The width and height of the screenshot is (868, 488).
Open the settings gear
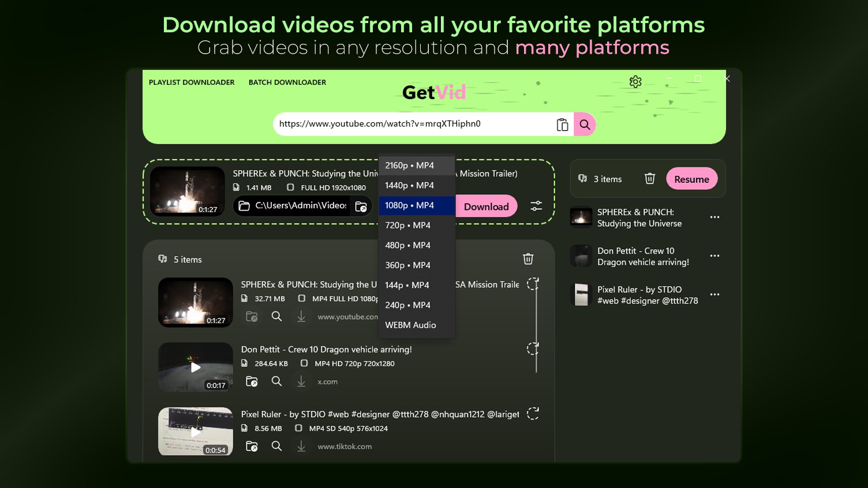click(635, 81)
